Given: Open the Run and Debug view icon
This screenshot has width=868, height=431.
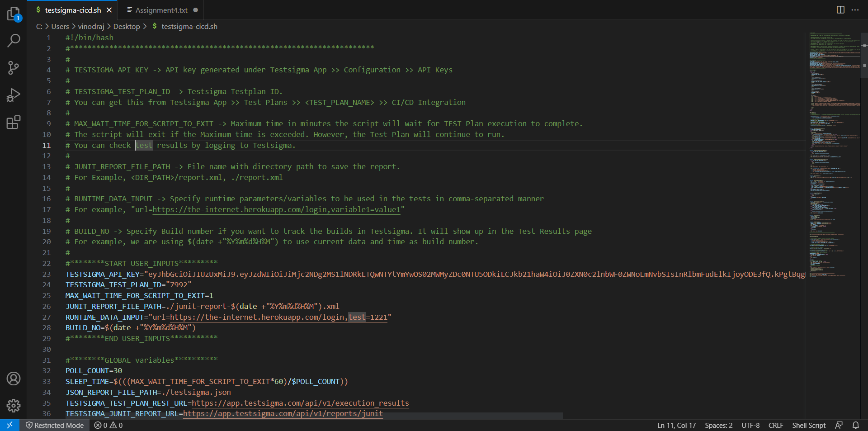Looking at the screenshot, I should tap(14, 95).
